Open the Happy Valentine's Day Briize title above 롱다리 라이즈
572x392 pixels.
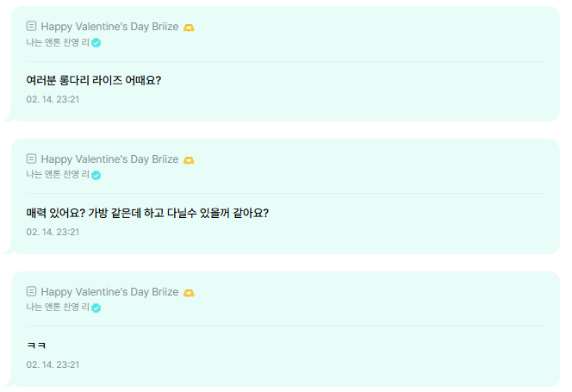109,27
